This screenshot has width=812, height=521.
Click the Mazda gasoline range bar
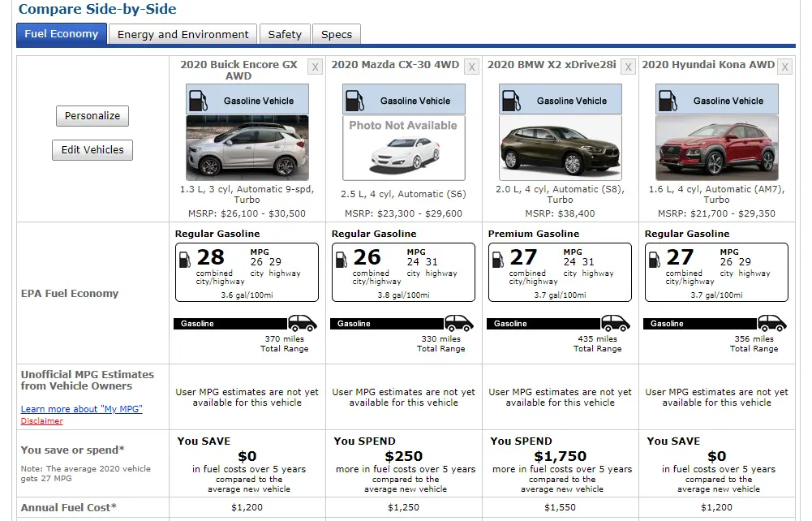387,324
